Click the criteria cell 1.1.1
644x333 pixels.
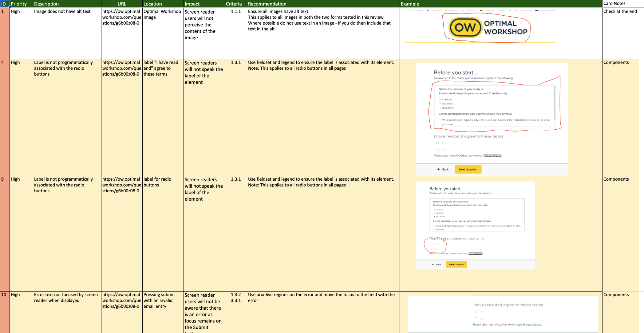pyautogui.click(x=236, y=33)
